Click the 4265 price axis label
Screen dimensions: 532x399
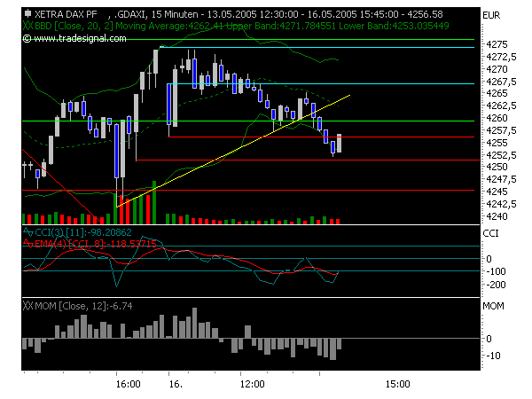pyautogui.click(x=497, y=93)
